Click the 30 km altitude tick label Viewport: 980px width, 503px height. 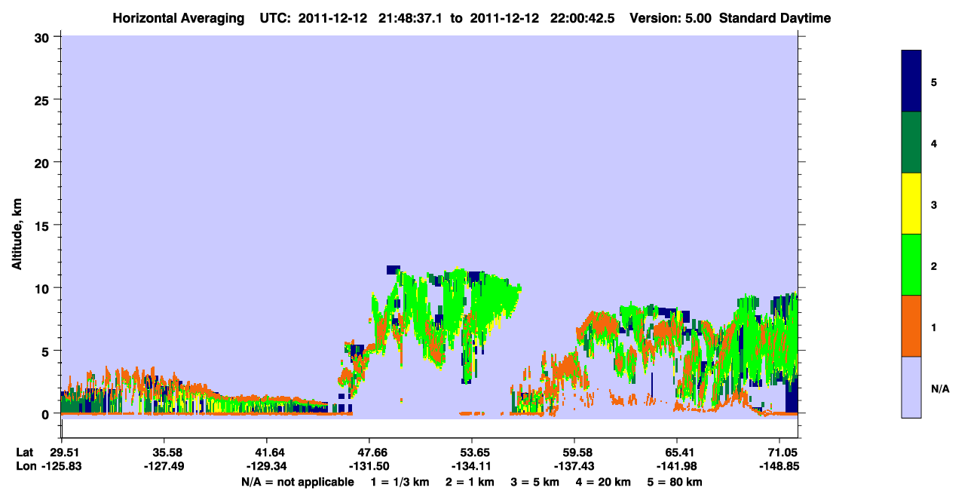click(44, 37)
